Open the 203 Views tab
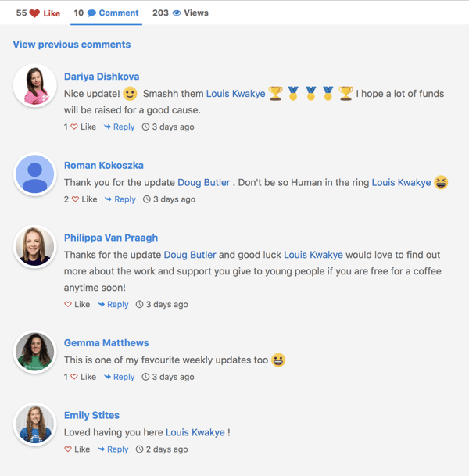Viewport: 469px width, 476px height. (181, 13)
